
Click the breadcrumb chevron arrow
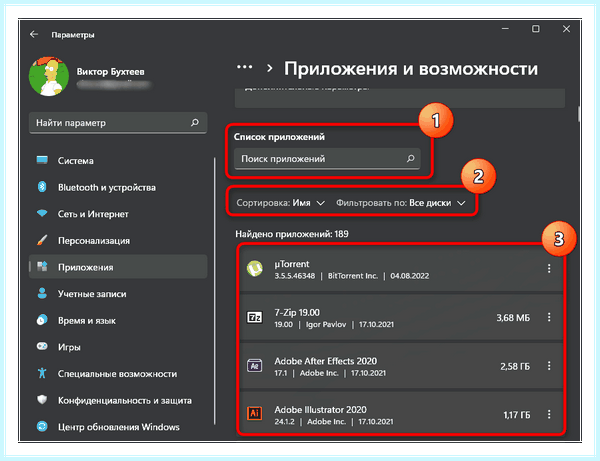coord(270,68)
